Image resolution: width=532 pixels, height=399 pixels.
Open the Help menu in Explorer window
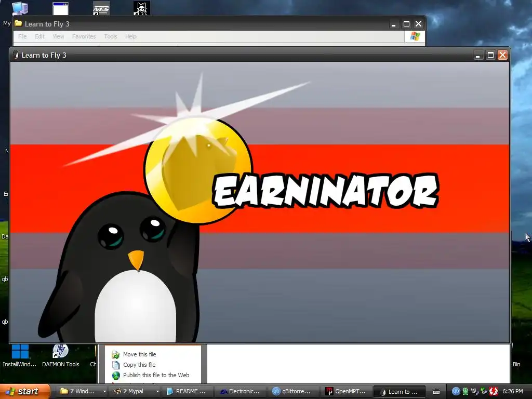[x=131, y=36]
